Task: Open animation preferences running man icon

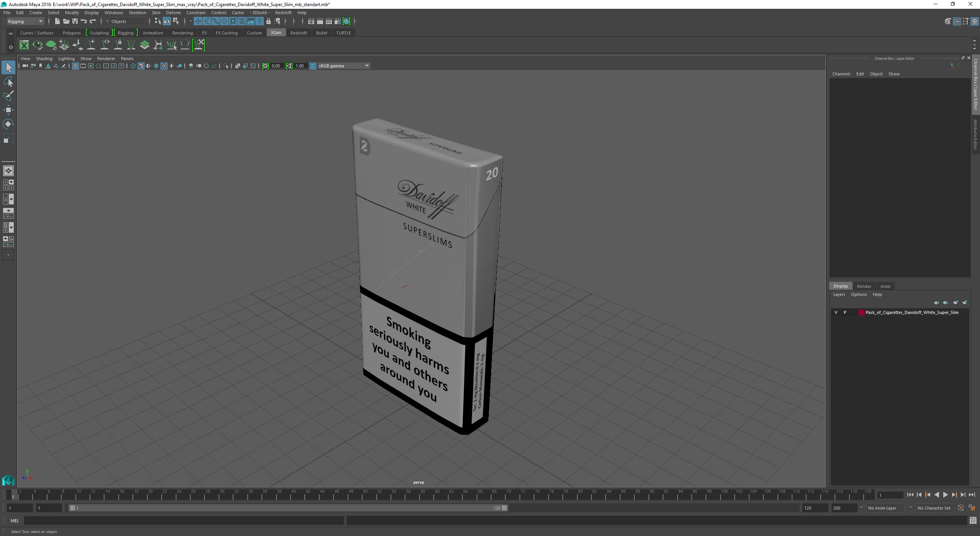Action: (x=972, y=508)
